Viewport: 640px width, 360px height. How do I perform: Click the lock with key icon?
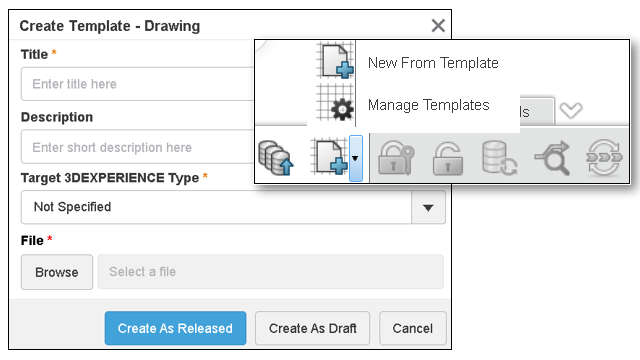click(396, 158)
